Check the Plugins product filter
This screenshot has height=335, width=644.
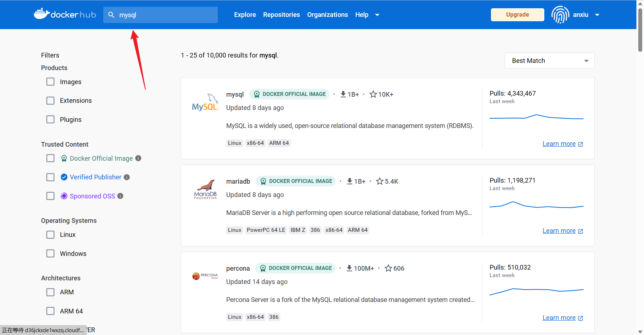[x=50, y=119]
